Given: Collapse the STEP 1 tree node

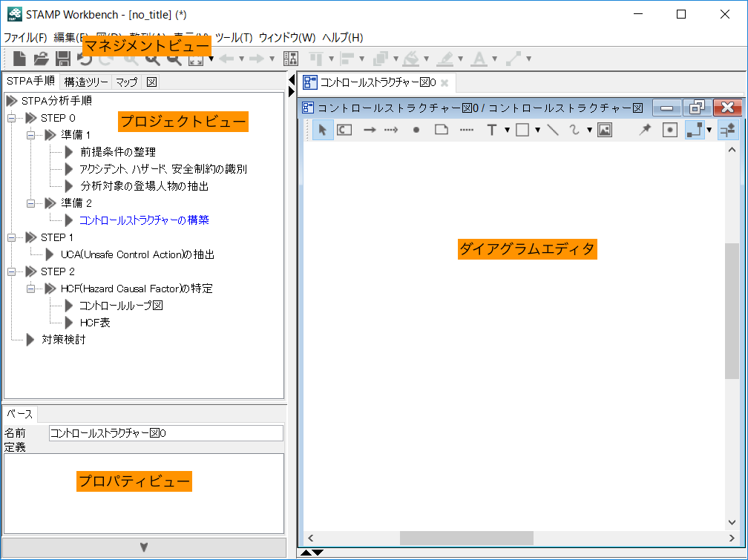Looking at the screenshot, I should 11,237.
